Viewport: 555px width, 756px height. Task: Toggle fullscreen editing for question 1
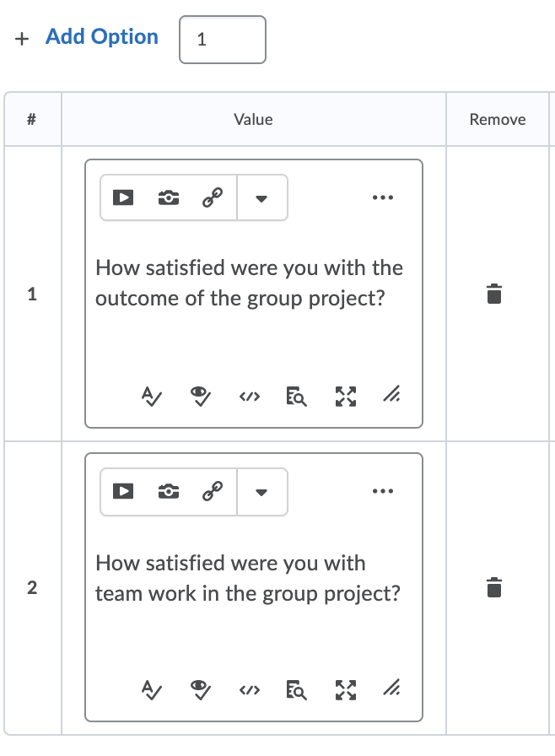pos(345,396)
